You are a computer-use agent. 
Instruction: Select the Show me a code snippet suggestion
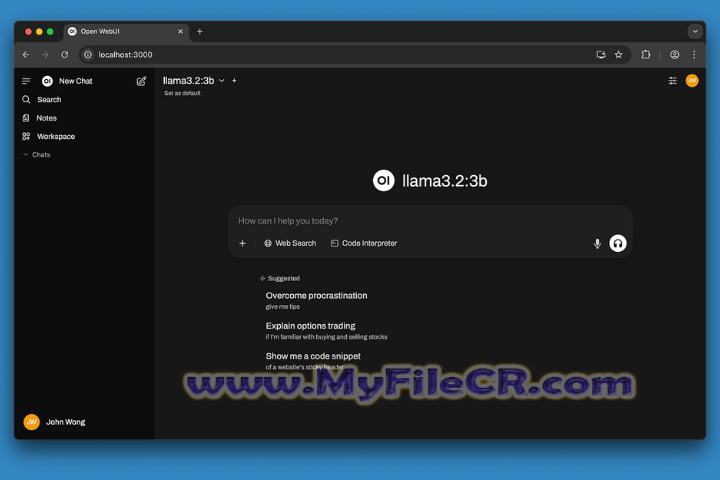313,361
